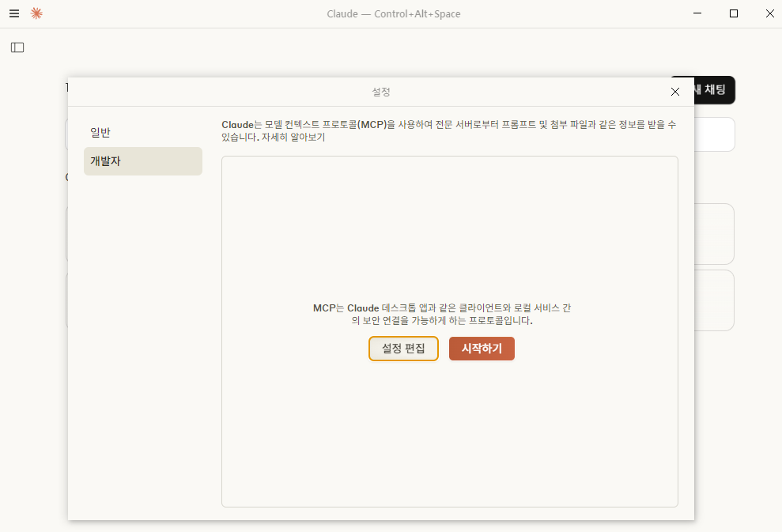This screenshot has height=532, width=782.
Task: Minimize the Claude window
Action: (697, 13)
